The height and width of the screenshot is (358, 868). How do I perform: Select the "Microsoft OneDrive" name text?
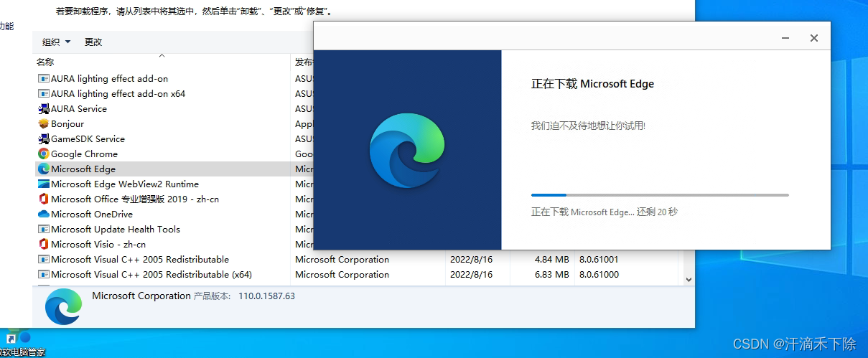coord(92,215)
